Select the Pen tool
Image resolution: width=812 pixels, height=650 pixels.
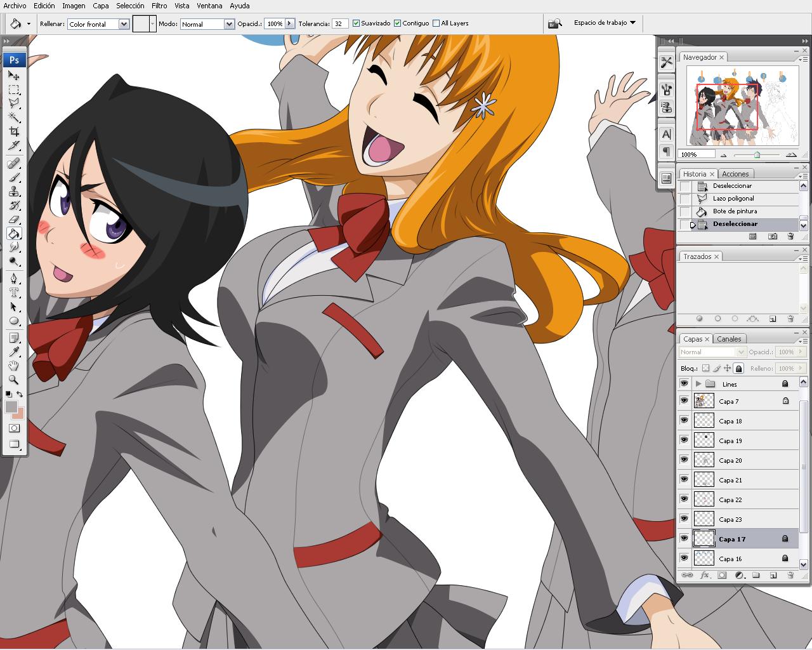point(14,279)
